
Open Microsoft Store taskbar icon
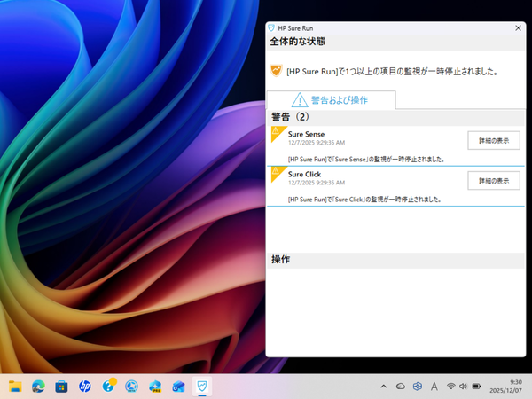coord(61,386)
